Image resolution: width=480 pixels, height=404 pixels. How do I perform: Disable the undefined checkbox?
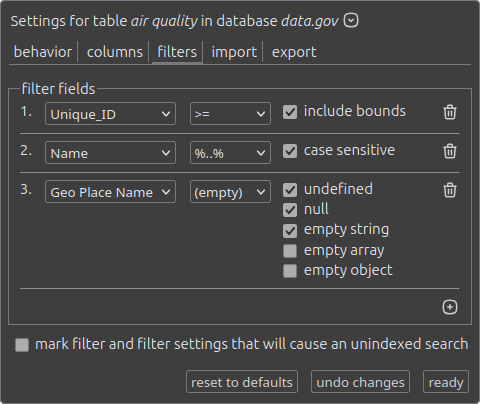pyautogui.click(x=290, y=190)
